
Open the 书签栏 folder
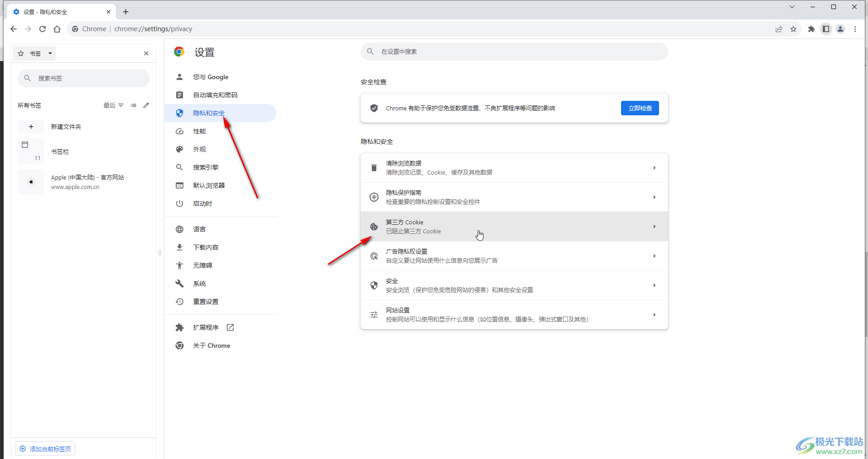click(60, 151)
